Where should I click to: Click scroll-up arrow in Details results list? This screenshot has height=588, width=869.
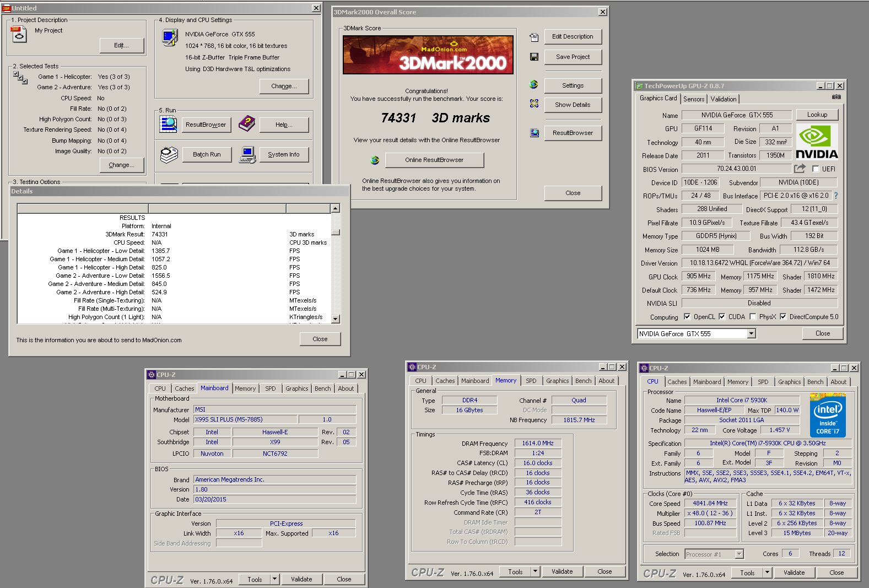pos(335,208)
